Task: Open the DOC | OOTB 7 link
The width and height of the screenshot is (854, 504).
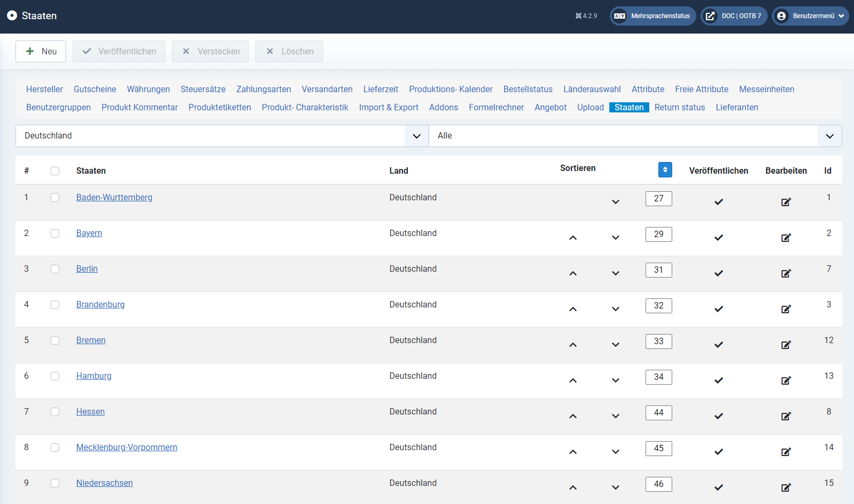Action: 734,16
